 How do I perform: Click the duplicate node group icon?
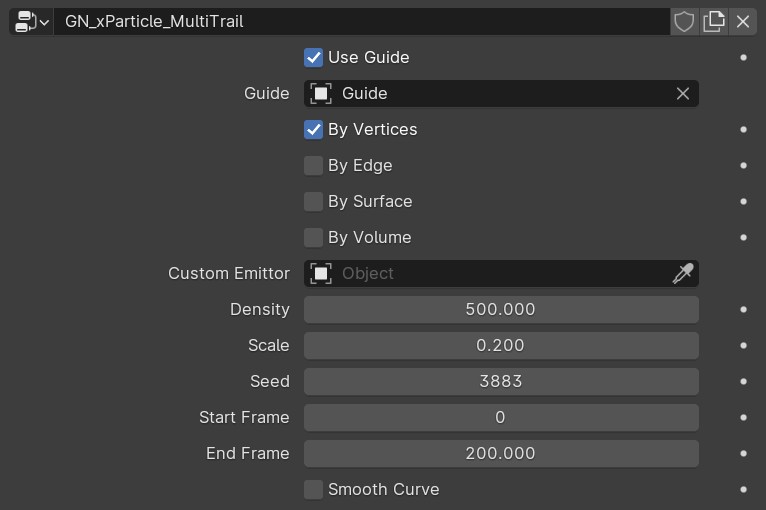coord(714,21)
